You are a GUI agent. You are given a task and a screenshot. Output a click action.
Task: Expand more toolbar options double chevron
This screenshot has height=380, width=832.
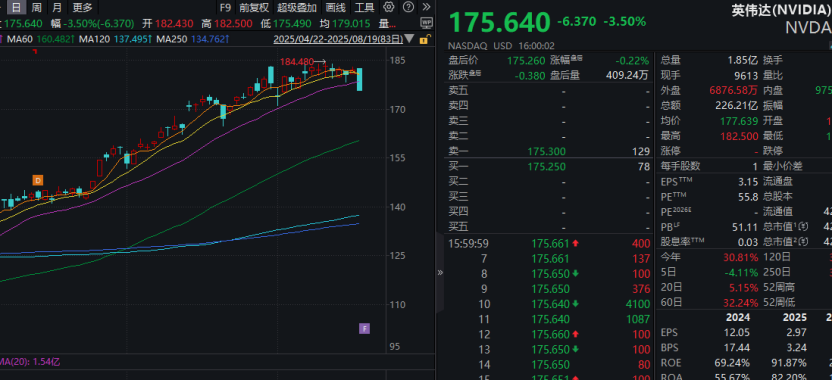(x=426, y=7)
